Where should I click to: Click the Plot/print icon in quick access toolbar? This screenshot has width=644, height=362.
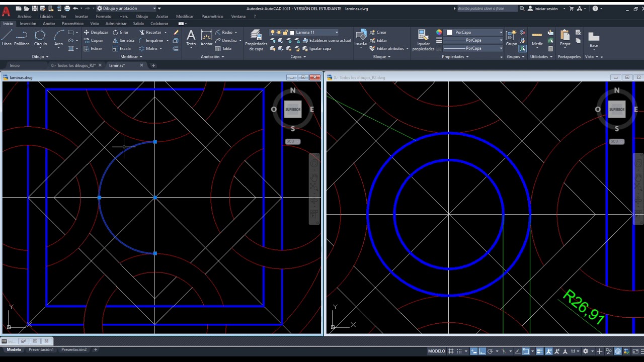click(x=67, y=9)
